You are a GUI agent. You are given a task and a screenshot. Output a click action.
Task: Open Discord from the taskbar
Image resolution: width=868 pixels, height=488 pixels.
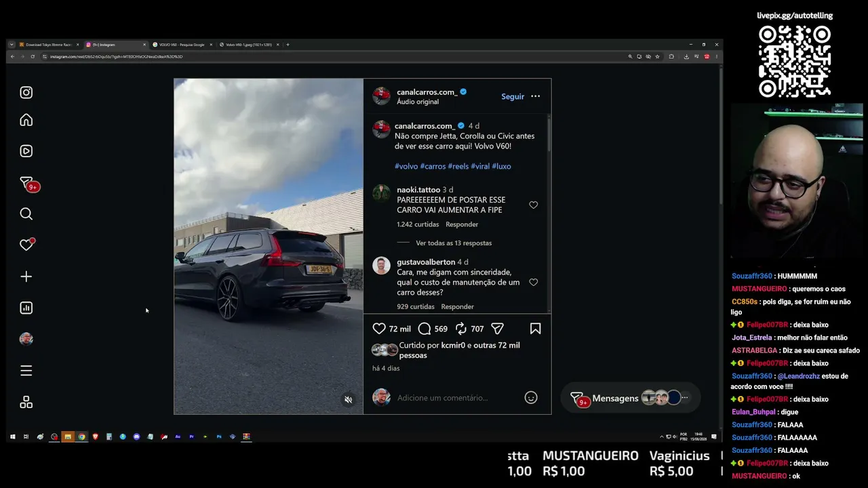(136, 437)
